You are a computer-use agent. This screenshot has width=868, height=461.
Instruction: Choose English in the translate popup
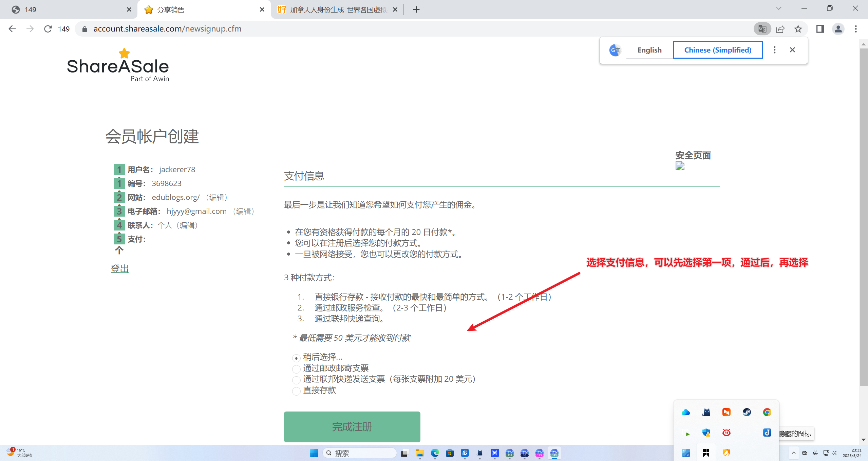pyautogui.click(x=649, y=50)
